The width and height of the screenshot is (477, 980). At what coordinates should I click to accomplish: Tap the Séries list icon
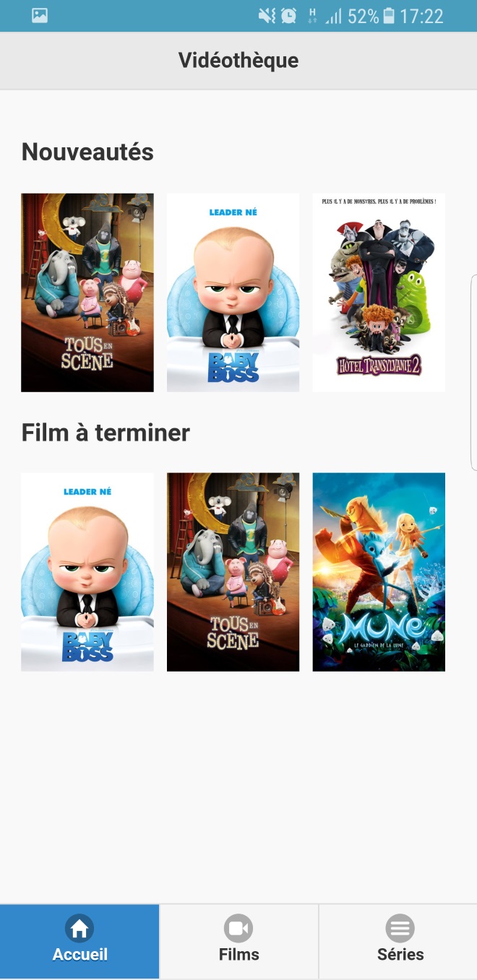coord(400,928)
